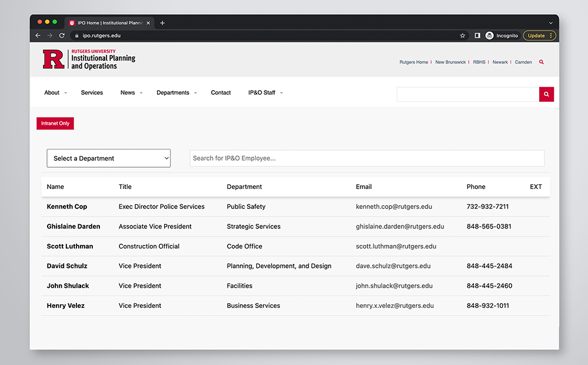Close the IPO Home tab

[x=148, y=23]
